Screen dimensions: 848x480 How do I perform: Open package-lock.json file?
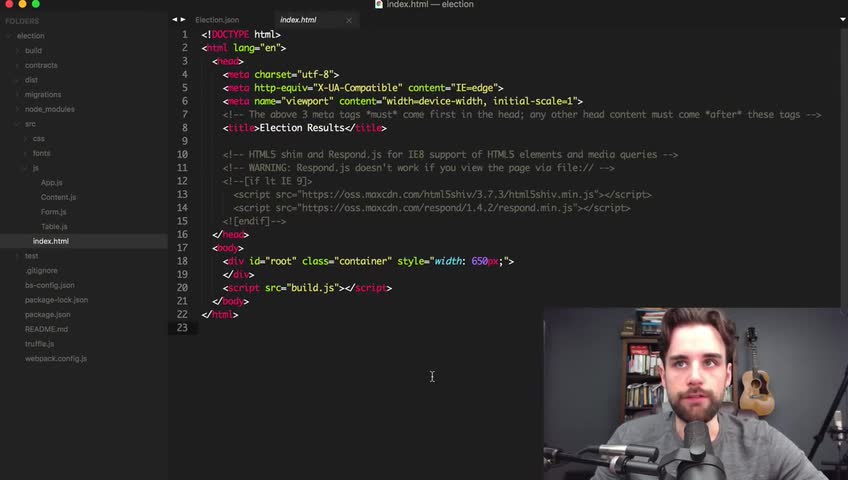click(x=56, y=299)
